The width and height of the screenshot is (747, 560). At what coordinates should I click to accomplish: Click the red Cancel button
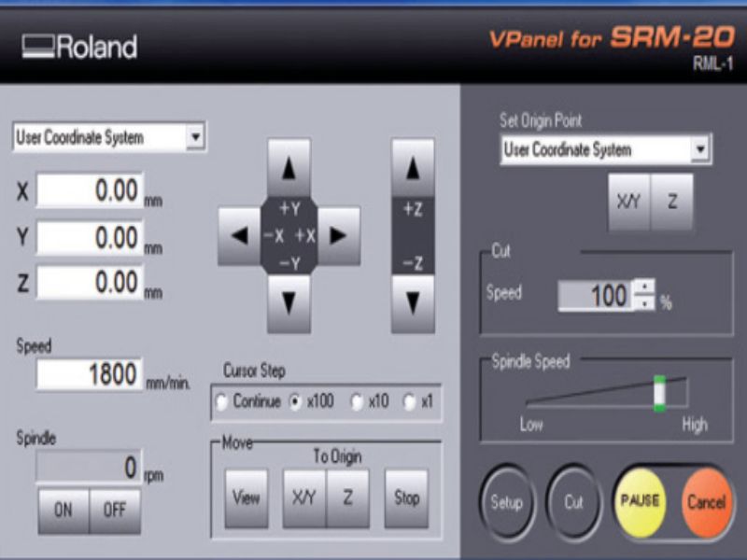[706, 502]
